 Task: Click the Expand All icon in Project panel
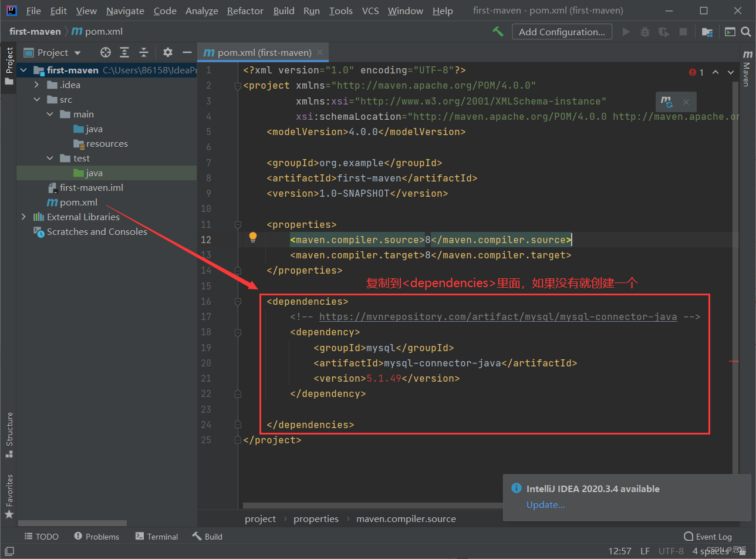point(124,52)
